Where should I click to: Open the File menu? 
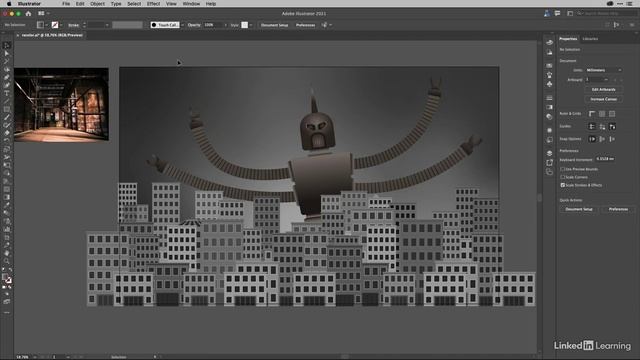coord(66,4)
